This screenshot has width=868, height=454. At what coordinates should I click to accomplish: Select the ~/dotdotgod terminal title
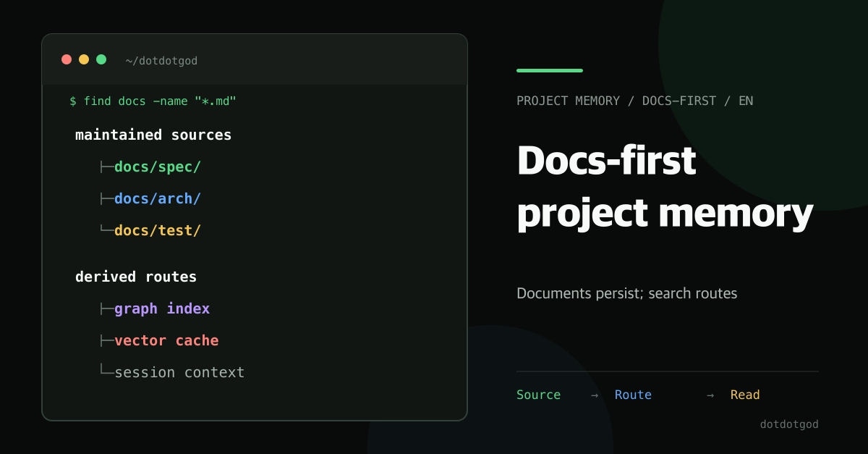coord(161,61)
